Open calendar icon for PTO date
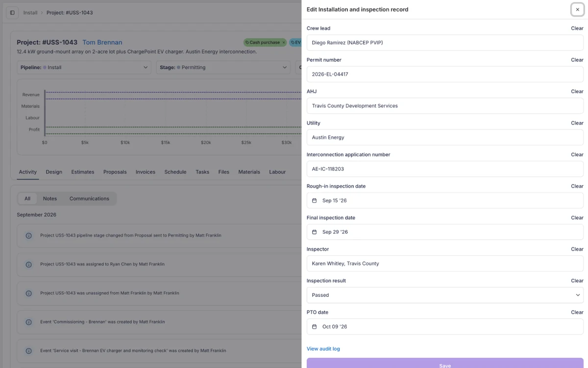 [315, 327]
